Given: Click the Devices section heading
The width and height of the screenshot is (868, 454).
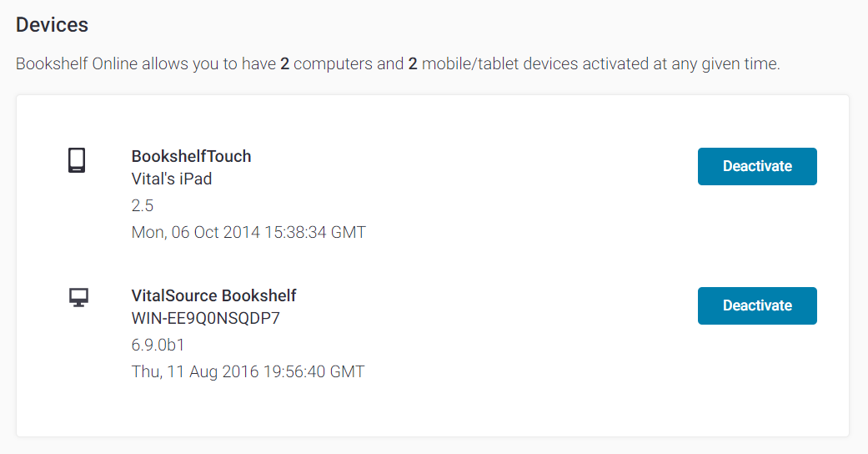Looking at the screenshot, I should 52,25.
